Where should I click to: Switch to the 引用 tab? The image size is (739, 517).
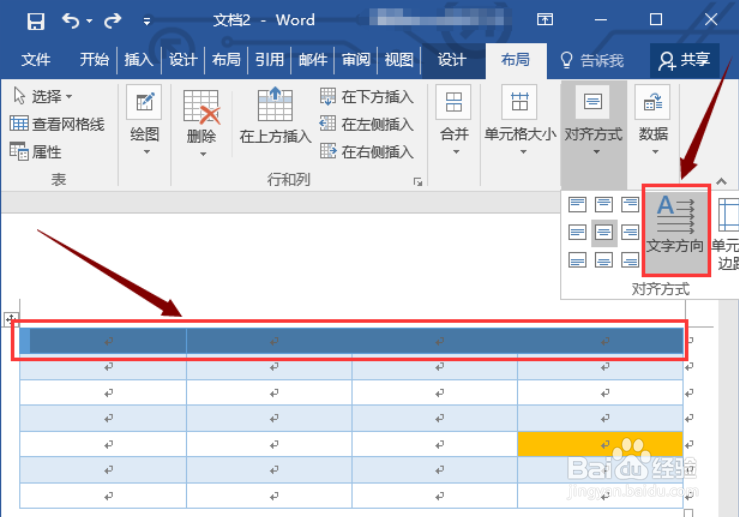(270, 60)
